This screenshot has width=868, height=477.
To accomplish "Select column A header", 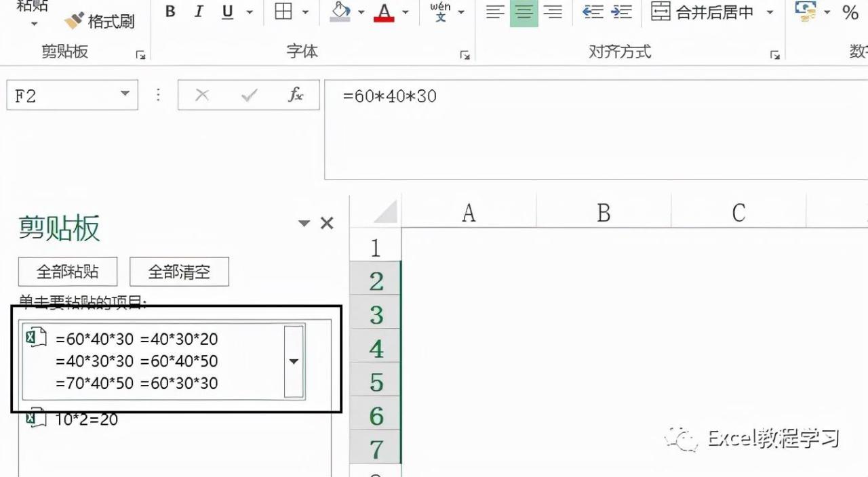I will coord(469,213).
